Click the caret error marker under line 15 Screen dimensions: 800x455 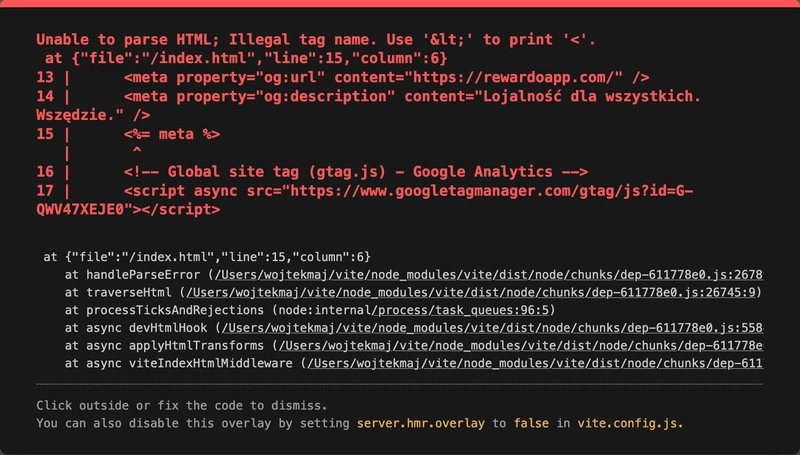137,151
